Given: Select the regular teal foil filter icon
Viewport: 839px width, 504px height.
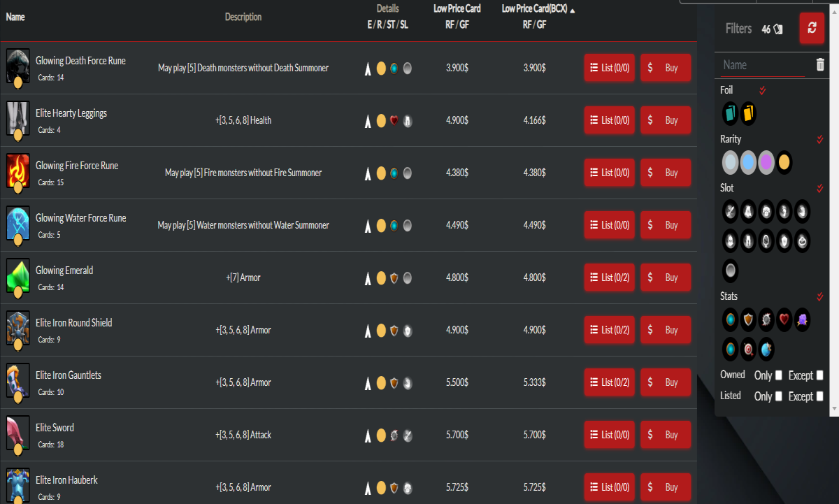Looking at the screenshot, I should [731, 113].
